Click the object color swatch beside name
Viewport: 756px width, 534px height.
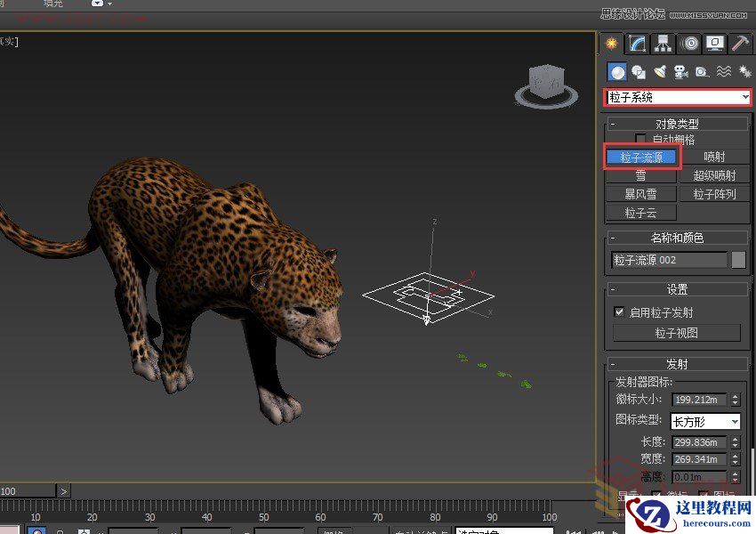point(738,260)
